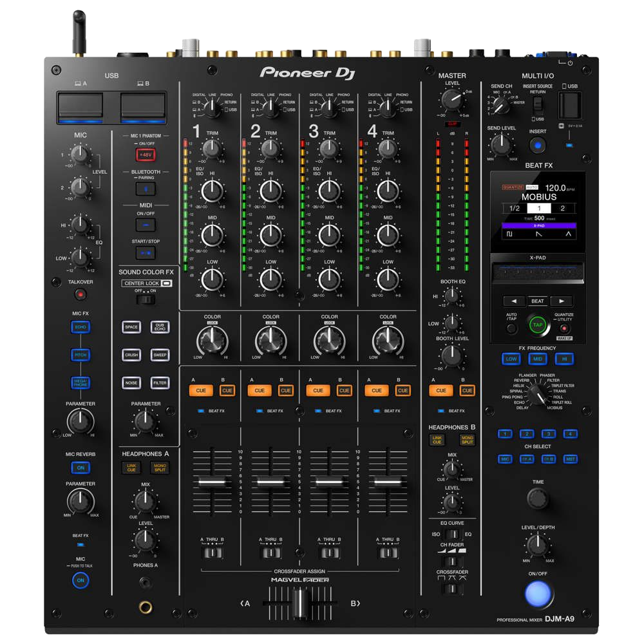Click the AUTO/TAP button
The image size is (644, 644).
511,328
